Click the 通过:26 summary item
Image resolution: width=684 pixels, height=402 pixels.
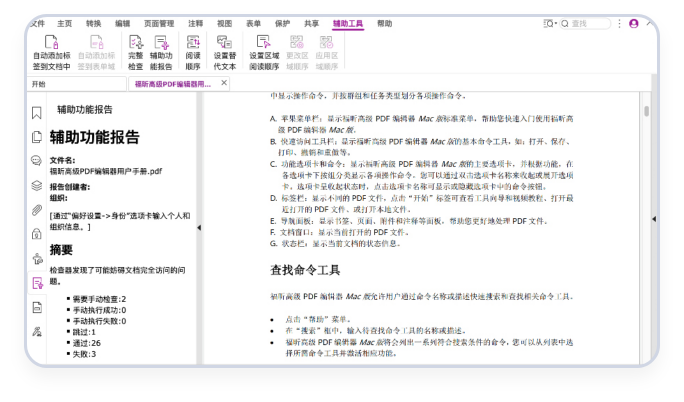coord(86,343)
